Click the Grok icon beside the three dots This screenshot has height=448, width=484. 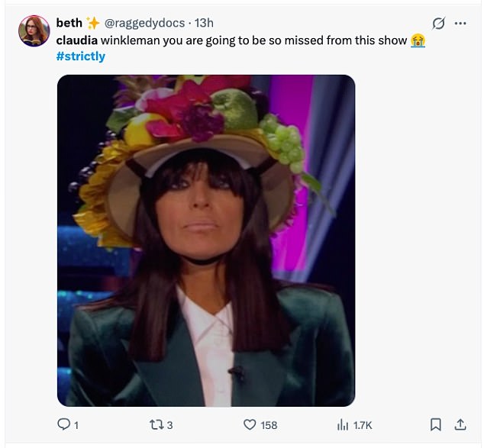(438, 23)
